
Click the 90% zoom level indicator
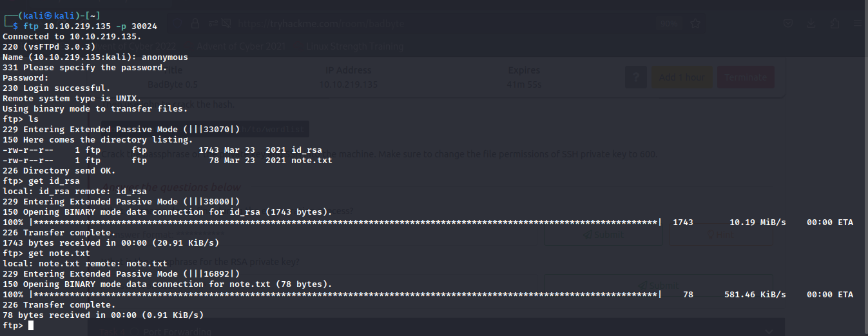(x=669, y=24)
